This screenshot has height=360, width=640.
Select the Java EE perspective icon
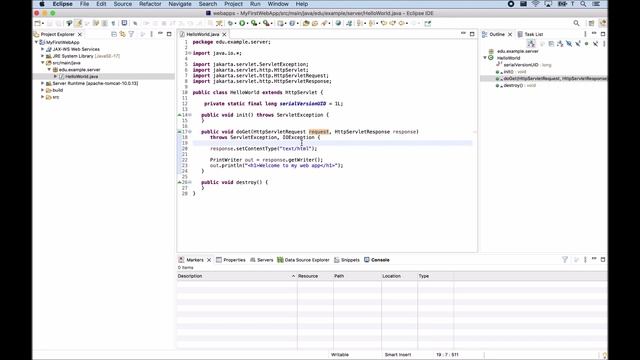pos(603,23)
